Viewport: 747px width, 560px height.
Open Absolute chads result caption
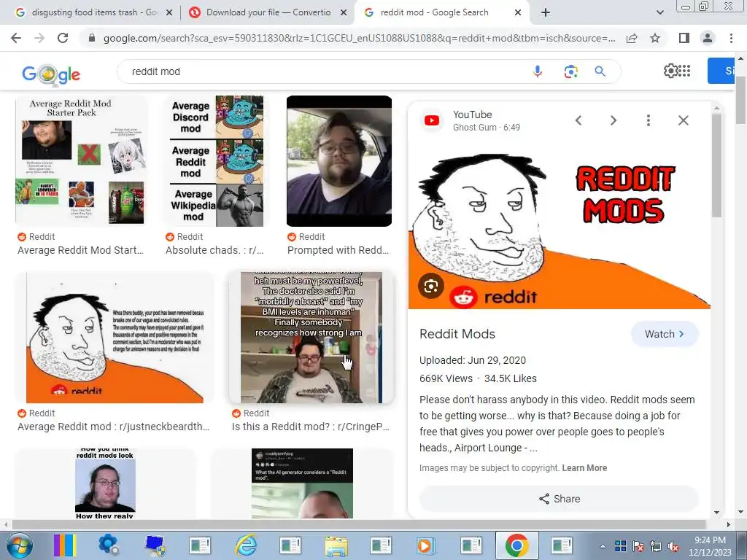[214, 250]
